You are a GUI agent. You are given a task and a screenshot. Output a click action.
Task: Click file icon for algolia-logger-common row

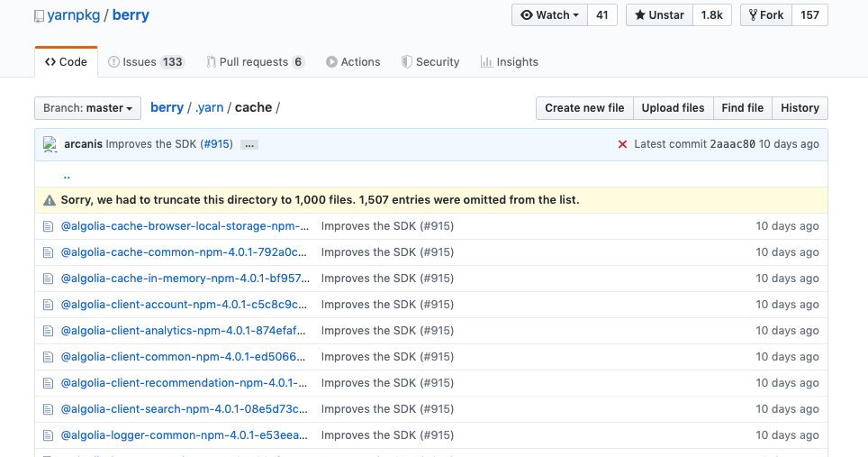tap(48, 434)
